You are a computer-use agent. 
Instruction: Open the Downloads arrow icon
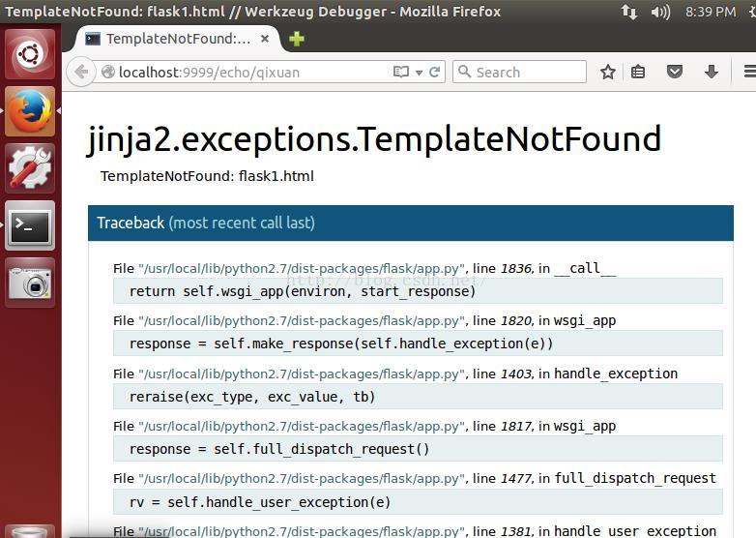point(711,72)
